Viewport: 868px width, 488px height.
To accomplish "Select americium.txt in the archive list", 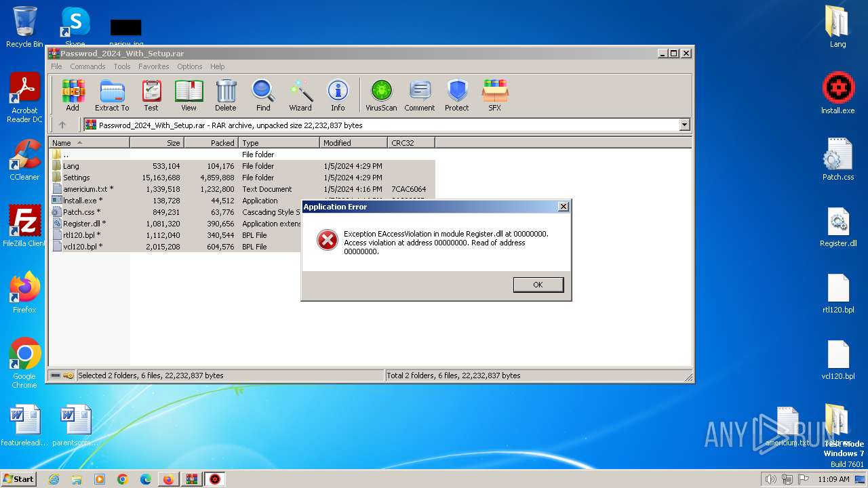I will pos(242,189).
